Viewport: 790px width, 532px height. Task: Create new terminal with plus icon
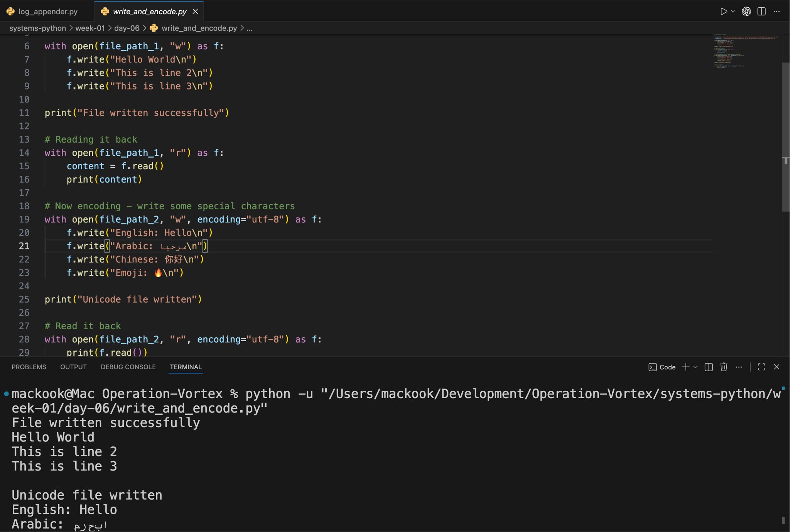685,367
